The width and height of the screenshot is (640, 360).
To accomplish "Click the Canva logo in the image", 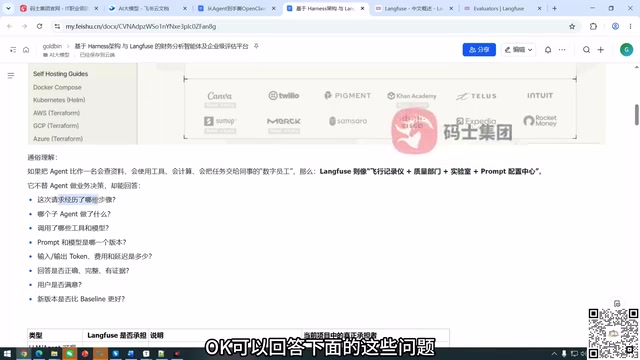I will [x=220, y=96].
